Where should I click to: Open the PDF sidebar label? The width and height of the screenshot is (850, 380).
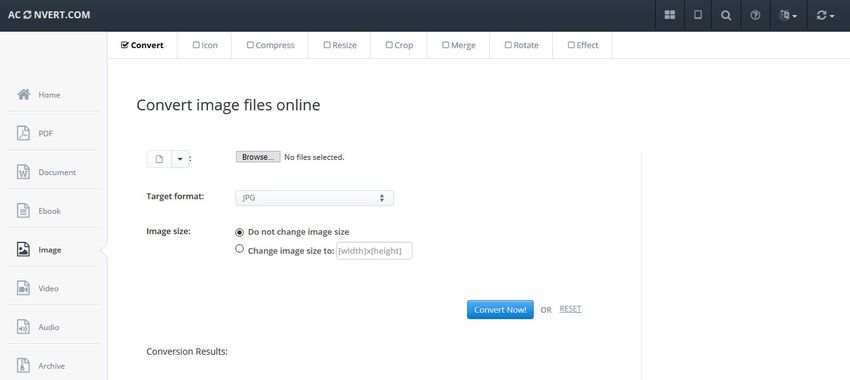[x=46, y=133]
